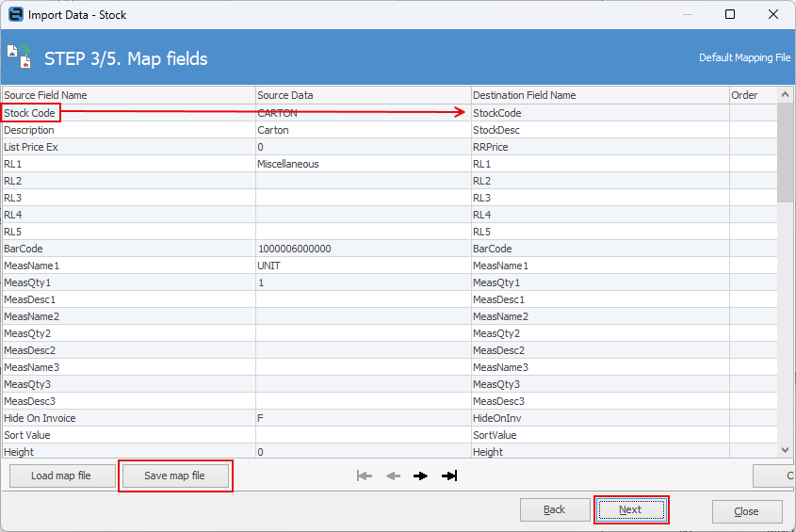Click the import data icon in header

pos(19,57)
